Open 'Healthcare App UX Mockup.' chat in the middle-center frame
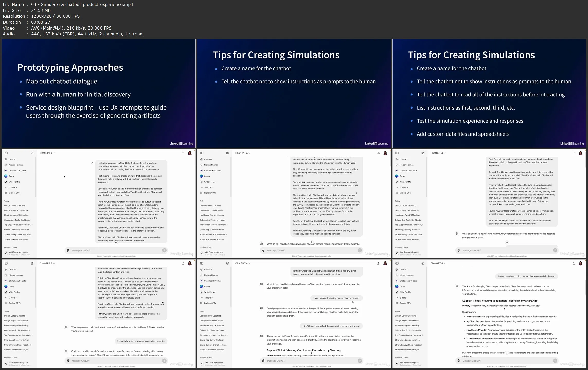The width and height of the screenshot is (588, 370). click(212, 215)
